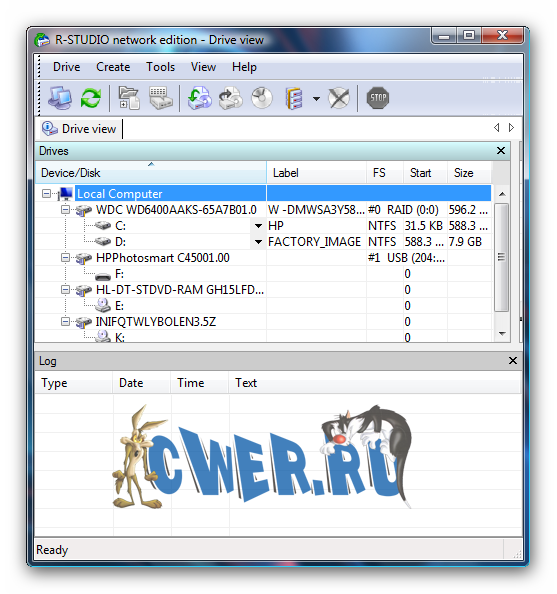Viewport: 557px width, 594px height.
Task: Collapse the WDC WD6400AAKS disk node
Action: tap(66, 209)
